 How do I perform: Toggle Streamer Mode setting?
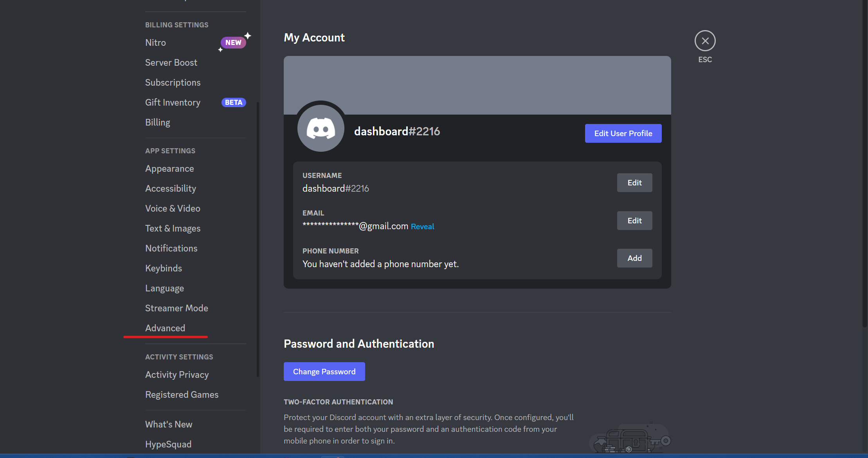point(176,308)
